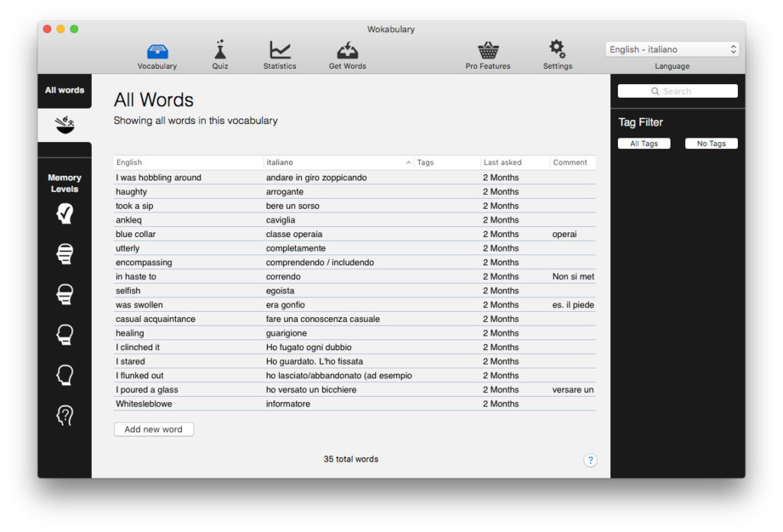
Task: Sort by the Tags column header
Action: click(447, 163)
